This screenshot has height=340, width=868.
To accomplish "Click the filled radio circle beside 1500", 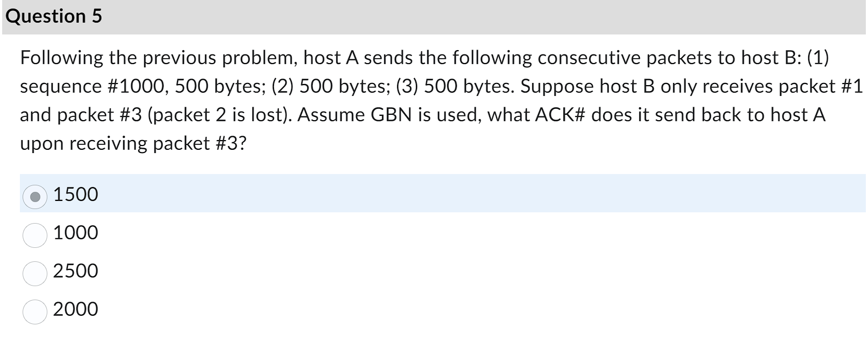I will point(34,196).
